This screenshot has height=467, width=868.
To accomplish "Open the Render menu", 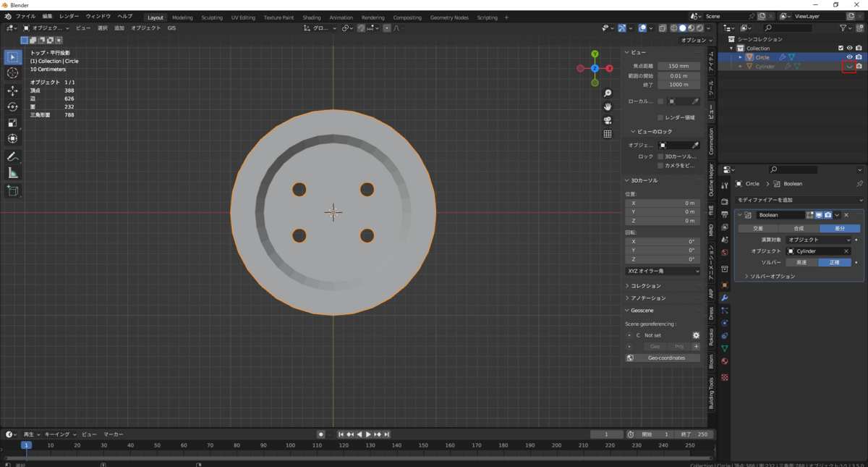I will click(x=69, y=17).
